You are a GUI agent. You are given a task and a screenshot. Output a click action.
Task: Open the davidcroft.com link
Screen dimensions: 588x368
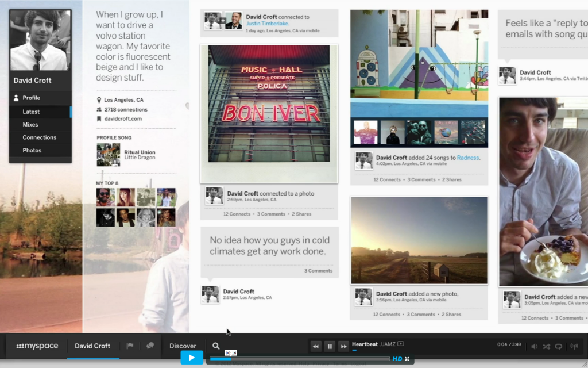click(123, 118)
